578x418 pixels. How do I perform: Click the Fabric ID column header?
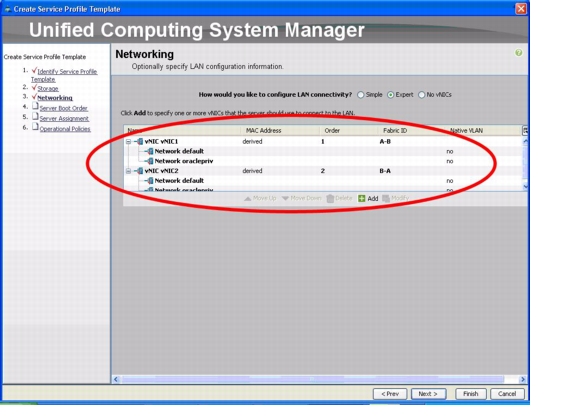411,130
